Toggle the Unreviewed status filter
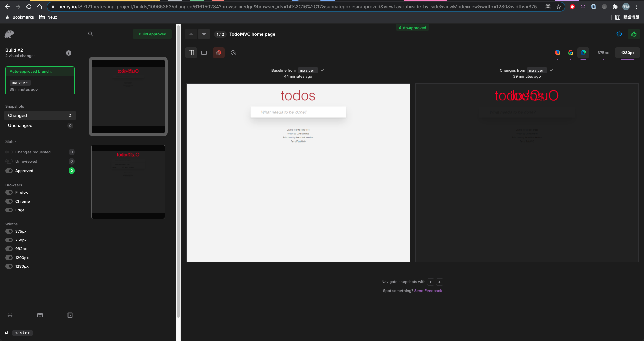 coord(9,161)
